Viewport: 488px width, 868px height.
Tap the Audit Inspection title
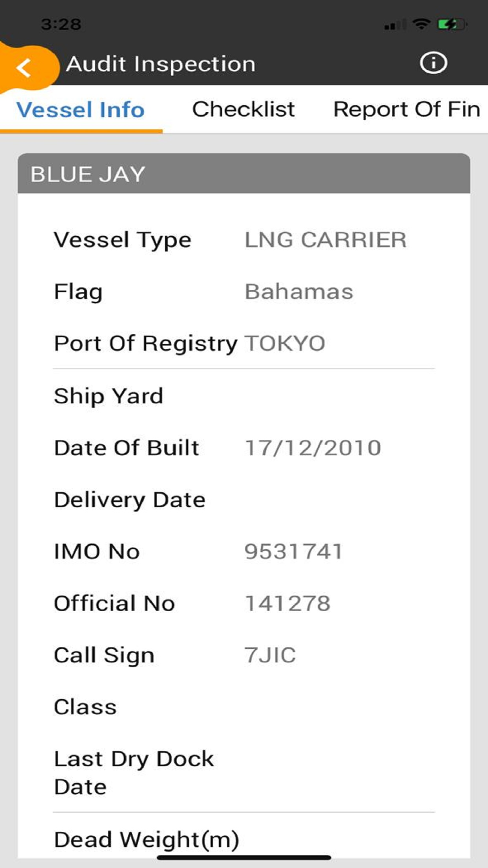pyautogui.click(x=161, y=64)
